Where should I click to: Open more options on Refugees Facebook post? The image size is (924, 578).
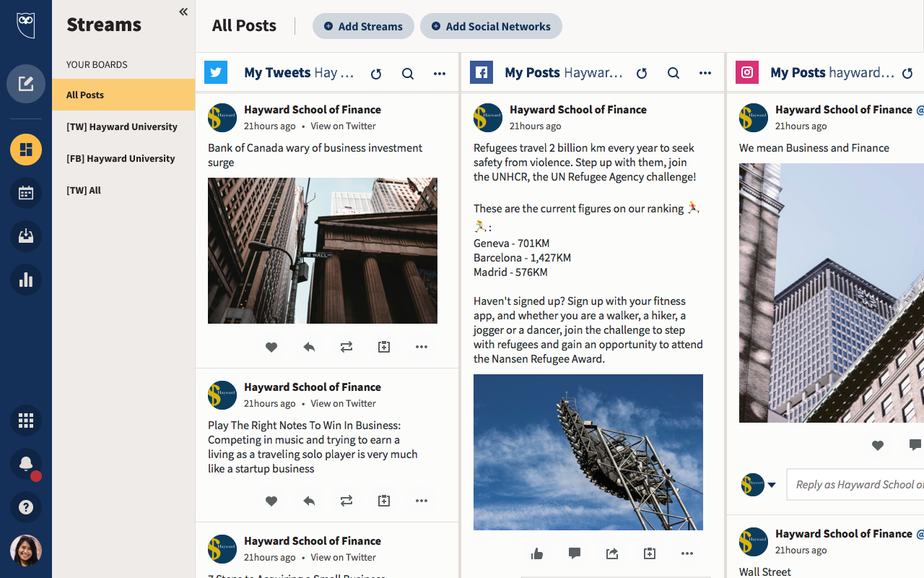(687, 553)
